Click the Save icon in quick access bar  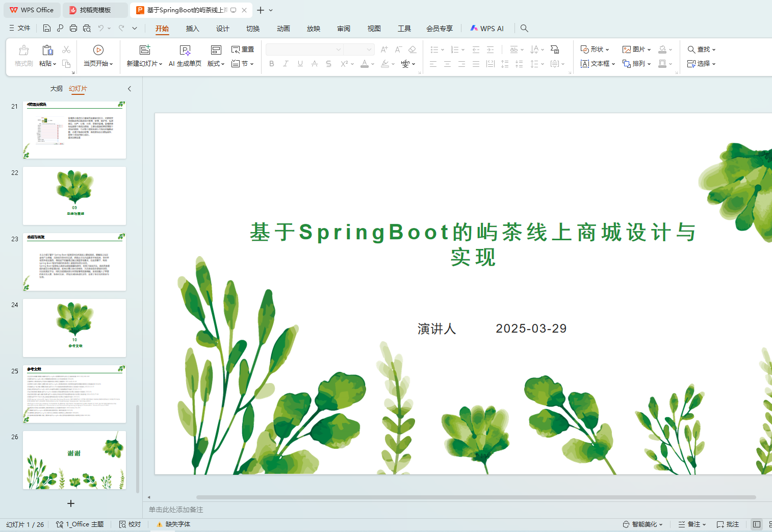(47, 29)
